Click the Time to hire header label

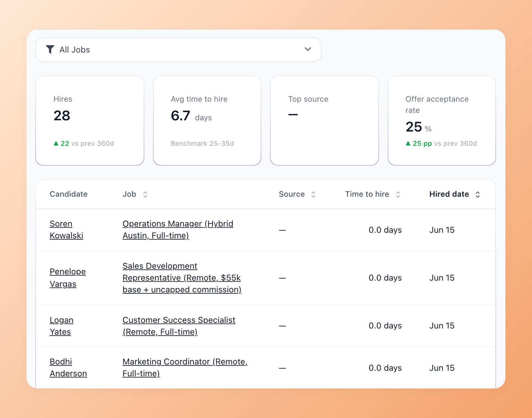(x=367, y=194)
